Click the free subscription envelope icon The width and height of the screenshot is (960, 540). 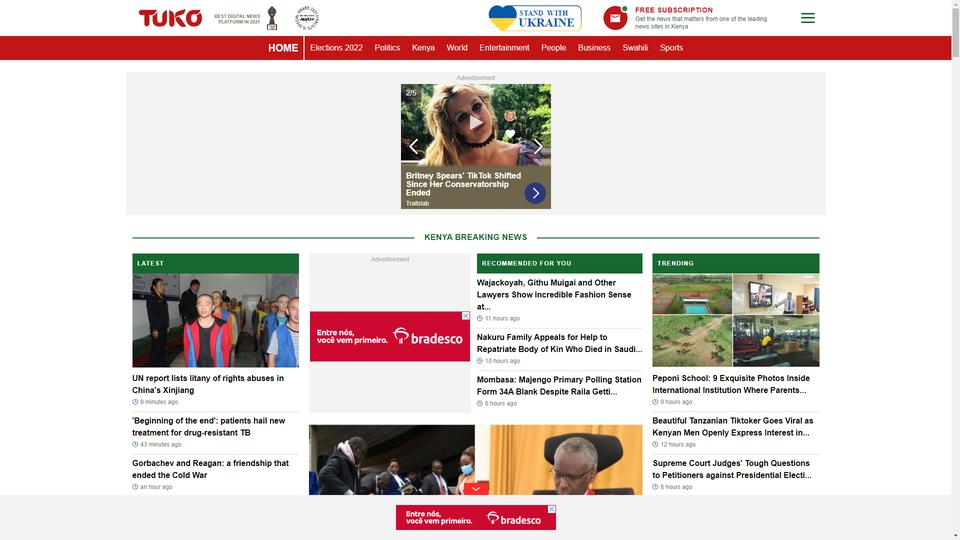615,18
